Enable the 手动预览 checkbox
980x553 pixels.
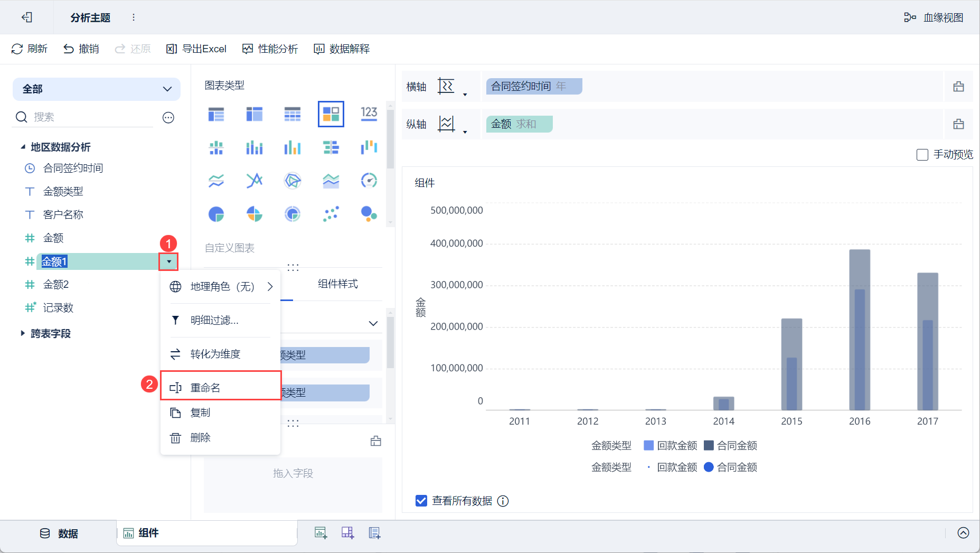coord(922,155)
